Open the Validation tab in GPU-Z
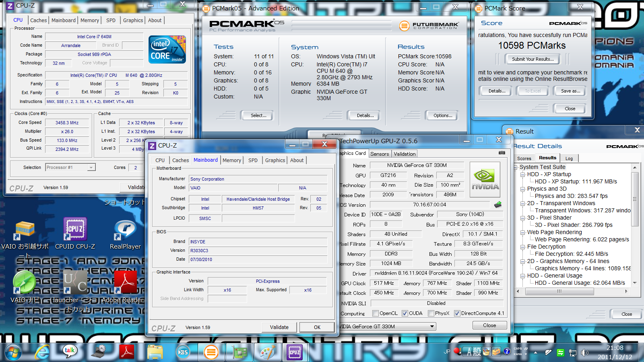Screen dimensions: 644x362 (x=405, y=154)
